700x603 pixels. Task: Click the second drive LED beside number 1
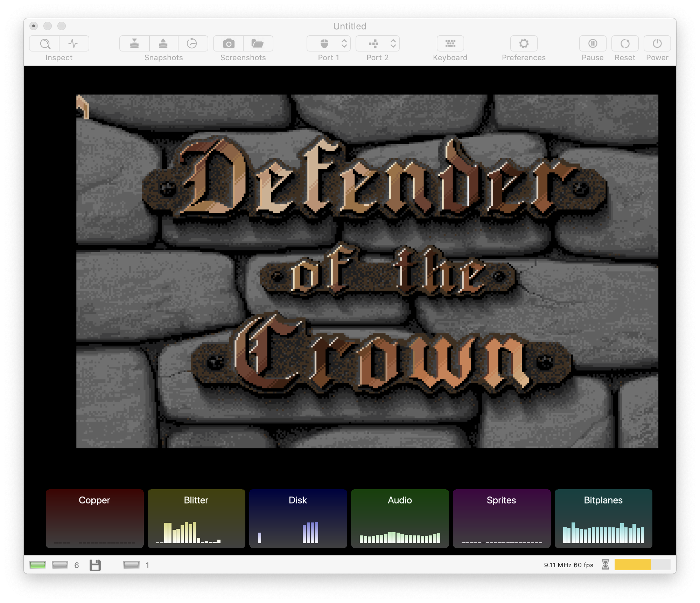click(x=131, y=565)
